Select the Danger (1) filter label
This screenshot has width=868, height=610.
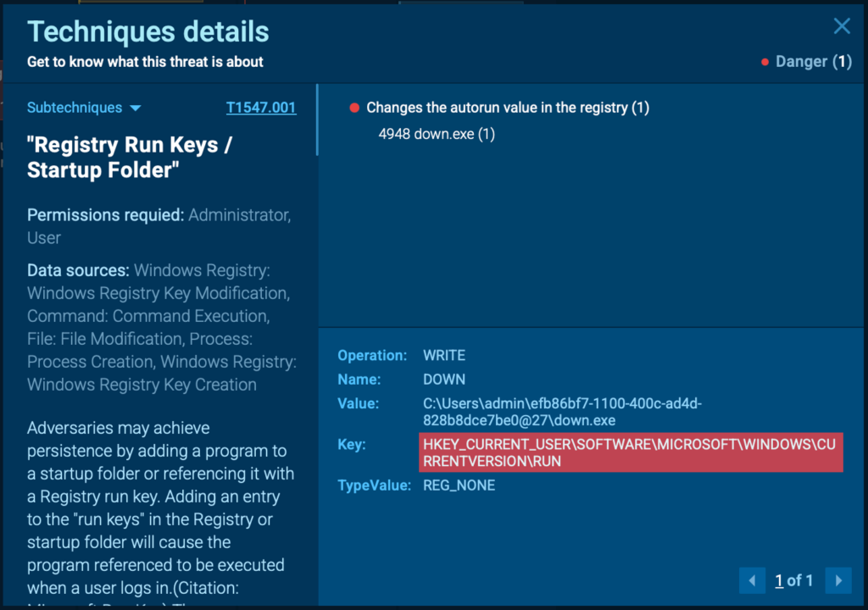point(813,62)
